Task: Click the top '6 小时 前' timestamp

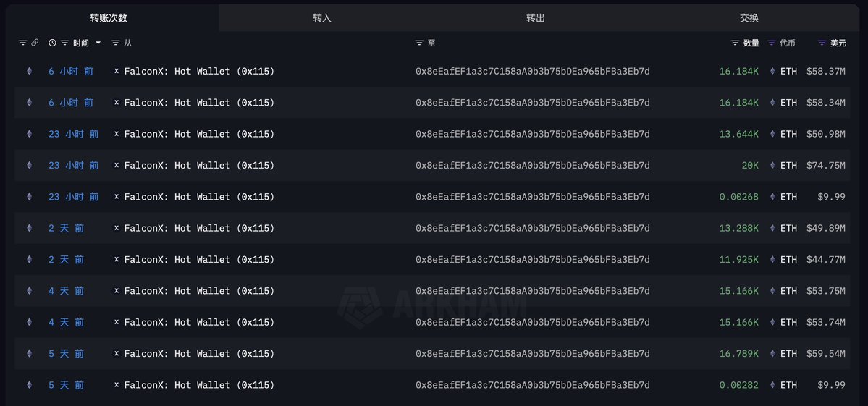Action: (x=71, y=72)
